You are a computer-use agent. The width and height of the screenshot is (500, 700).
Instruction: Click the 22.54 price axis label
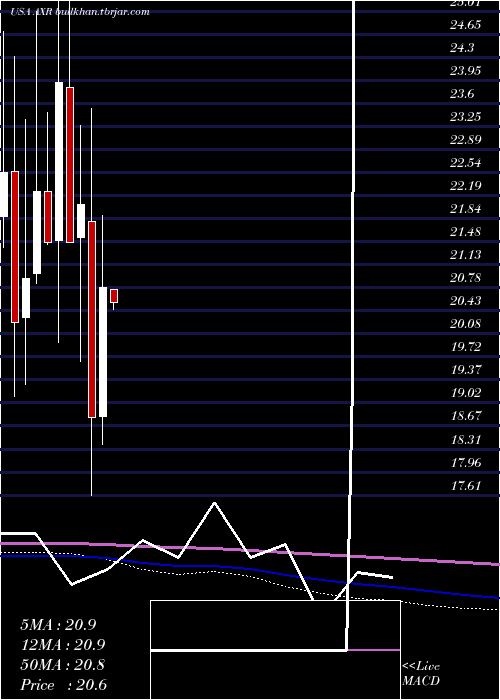click(466, 163)
